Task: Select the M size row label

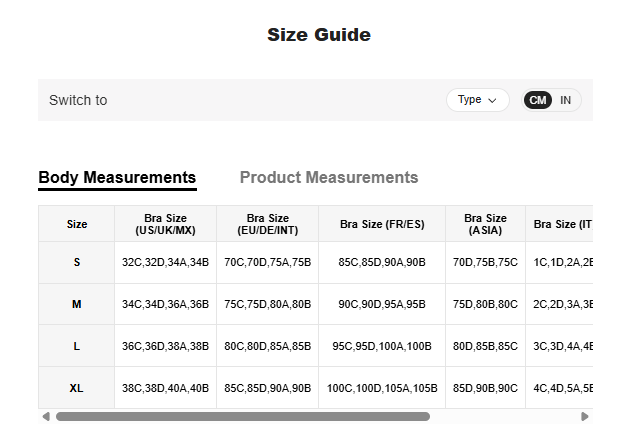Action: [x=77, y=304]
